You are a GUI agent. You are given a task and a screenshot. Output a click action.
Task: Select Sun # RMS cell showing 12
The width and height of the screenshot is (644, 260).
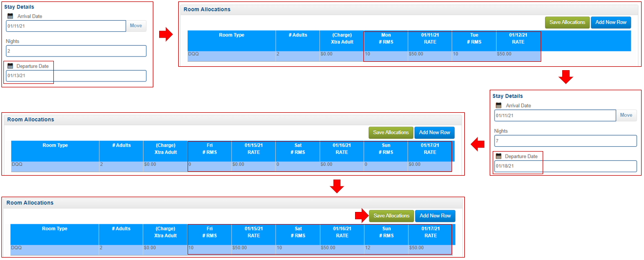tap(386, 248)
